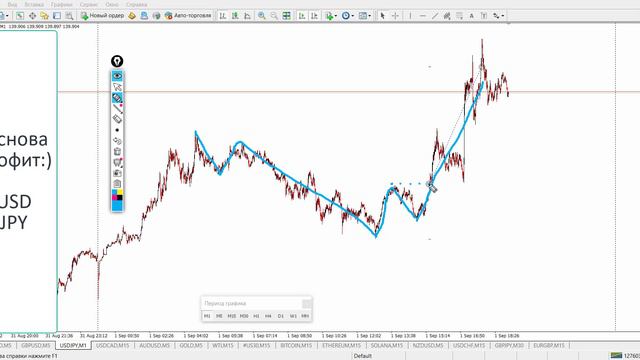Select the trendline tool
The height and width of the screenshot is (360, 640).
pyautogui.click(x=435, y=16)
